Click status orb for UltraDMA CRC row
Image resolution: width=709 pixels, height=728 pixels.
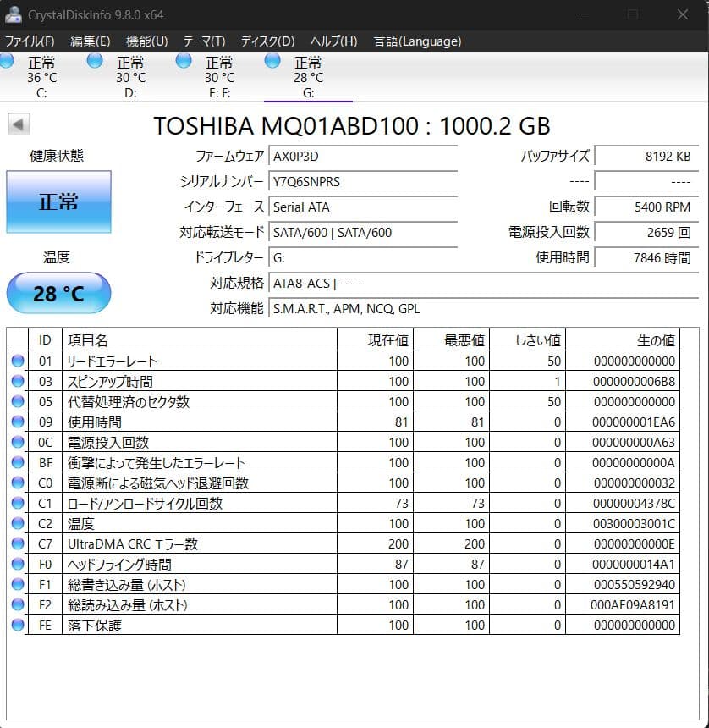(18, 543)
